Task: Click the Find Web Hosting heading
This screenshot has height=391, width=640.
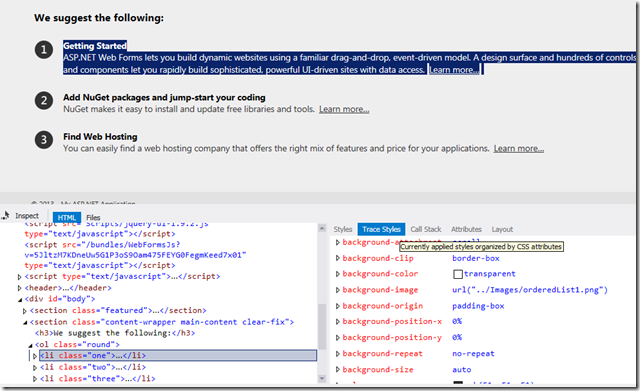Action: tap(100, 137)
